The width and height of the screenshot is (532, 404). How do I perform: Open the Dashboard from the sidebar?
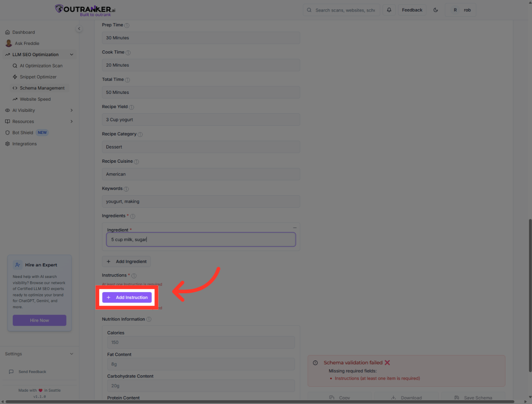tap(24, 32)
